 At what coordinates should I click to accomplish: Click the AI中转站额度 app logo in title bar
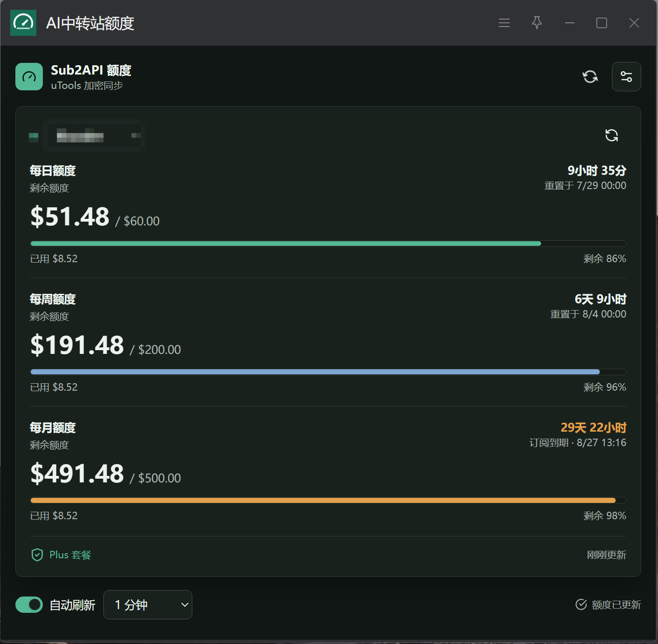coord(23,23)
